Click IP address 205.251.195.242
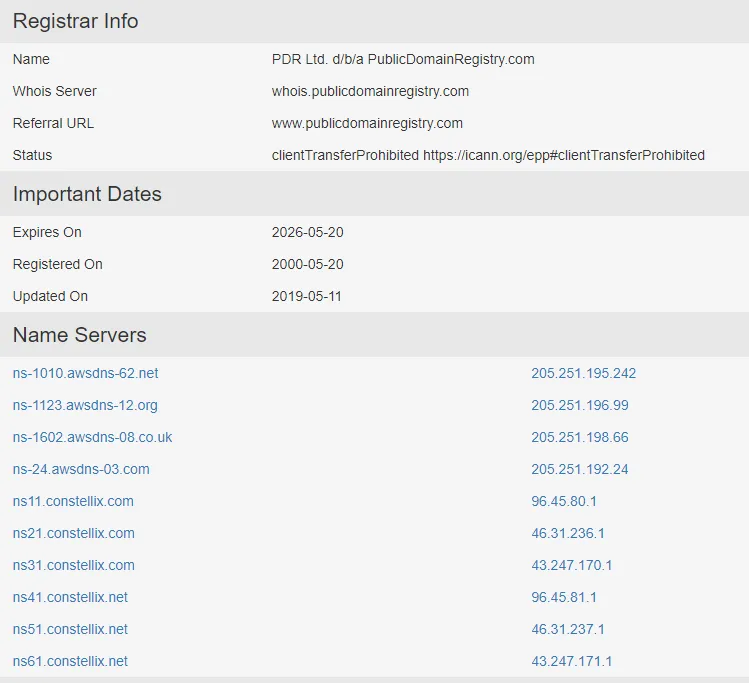 click(x=584, y=374)
